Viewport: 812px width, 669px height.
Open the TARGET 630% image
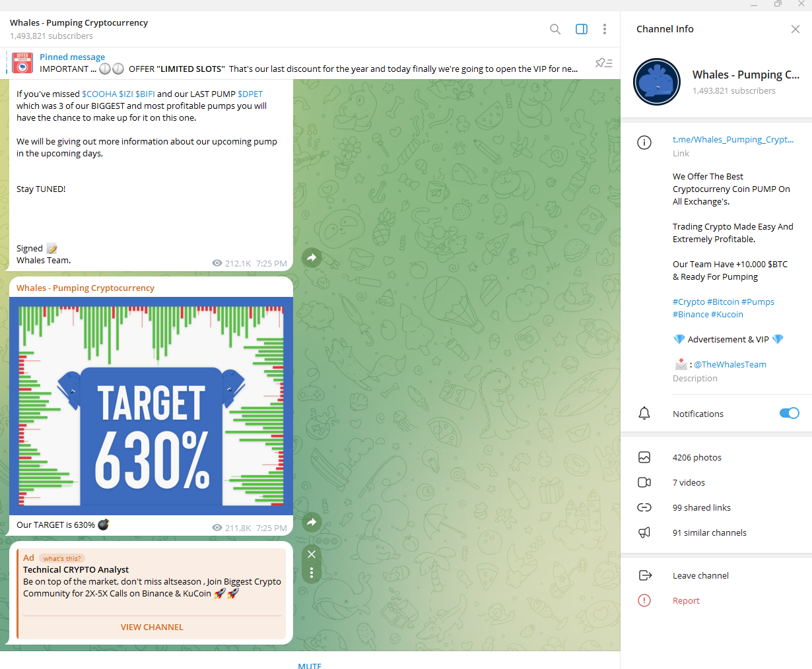point(151,406)
